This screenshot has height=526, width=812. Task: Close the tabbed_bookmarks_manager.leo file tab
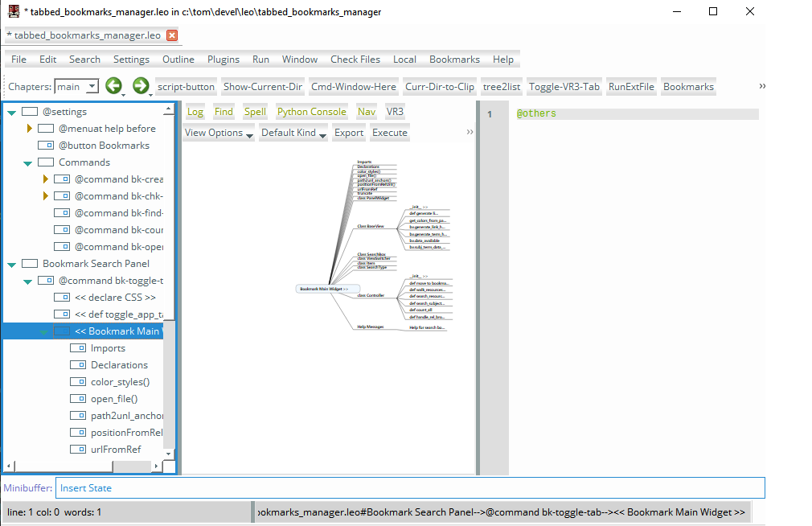[x=172, y=35]
